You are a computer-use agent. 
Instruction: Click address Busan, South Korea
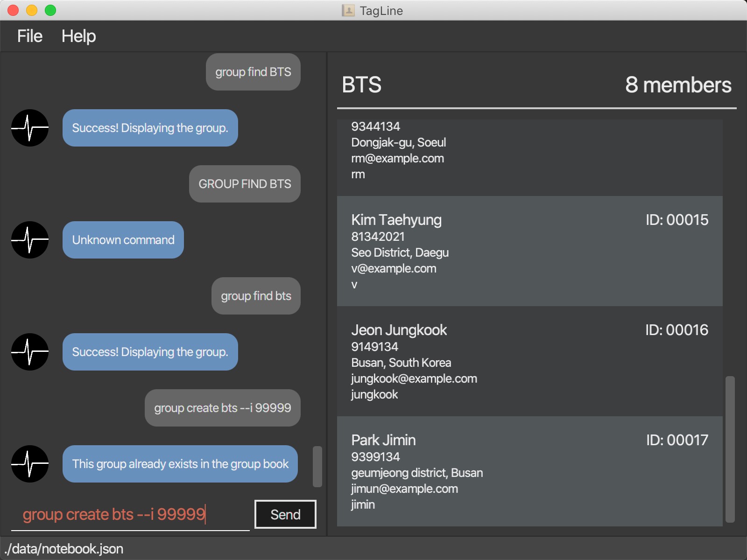(401, 363)
